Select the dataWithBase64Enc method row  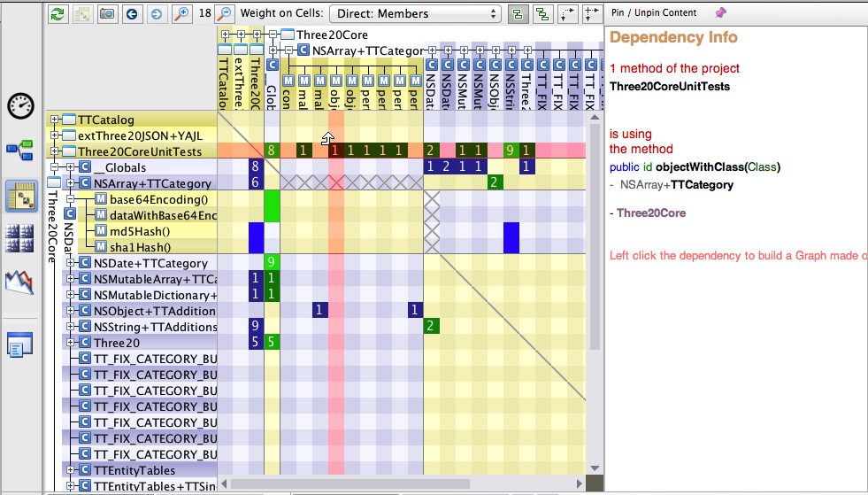(147, 215)
